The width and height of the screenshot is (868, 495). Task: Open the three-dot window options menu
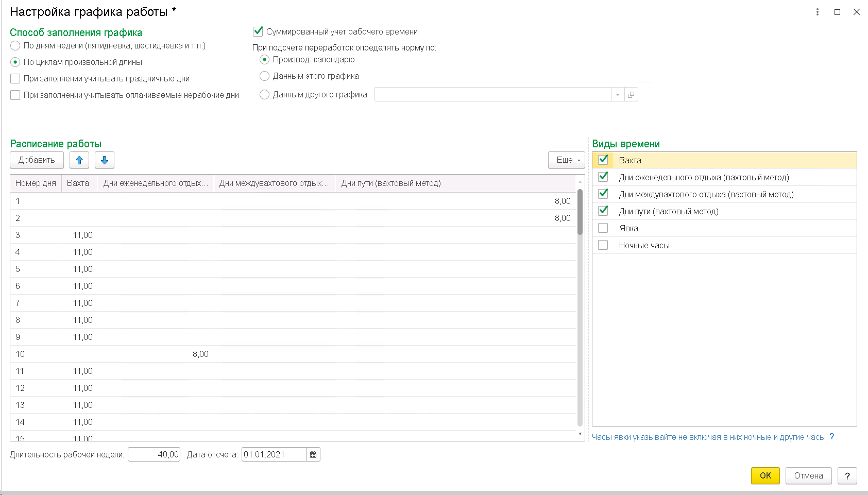pos(818,12)
